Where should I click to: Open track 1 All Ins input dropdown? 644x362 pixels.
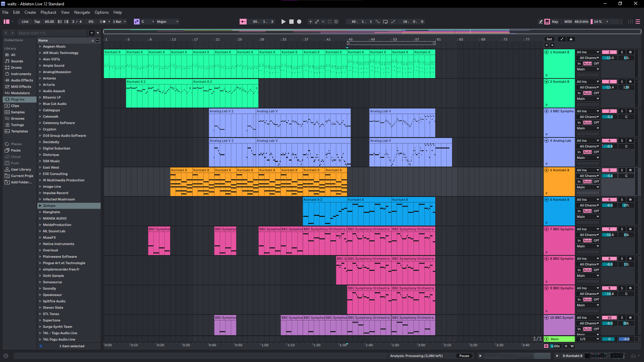click(588, 52)
